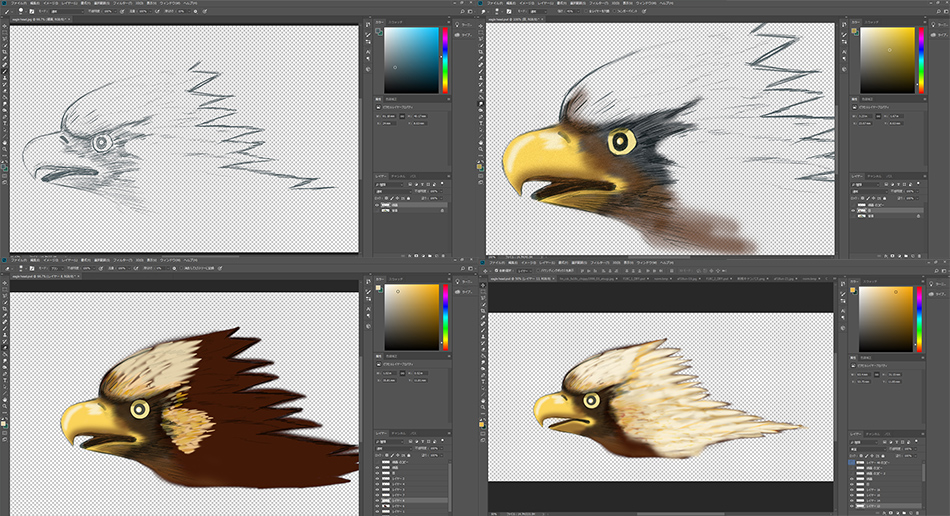Viewport: 950px width, 516px height.
Task: Click the ライブラリ panel button in cream-feathered eagle window
Action: pos(938,294)
